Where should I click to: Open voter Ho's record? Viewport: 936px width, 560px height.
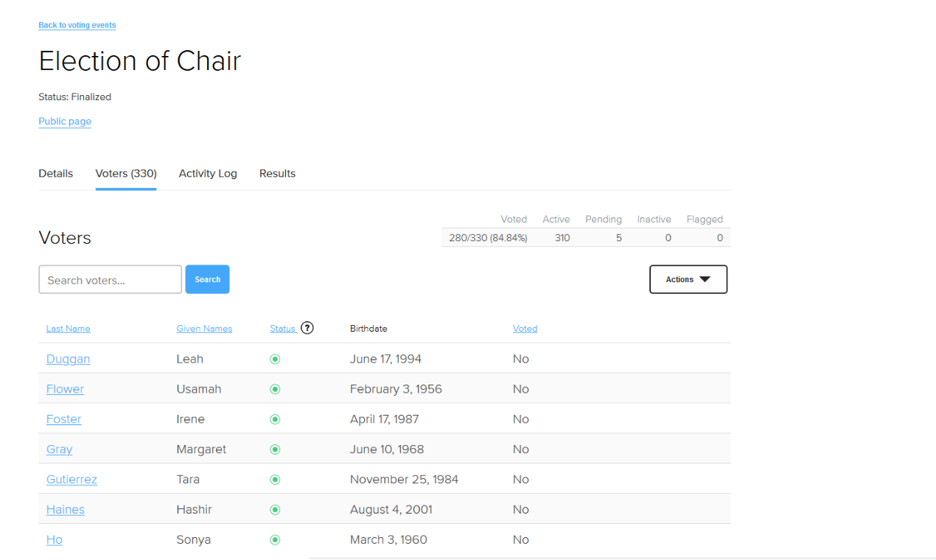pos(55,540)
